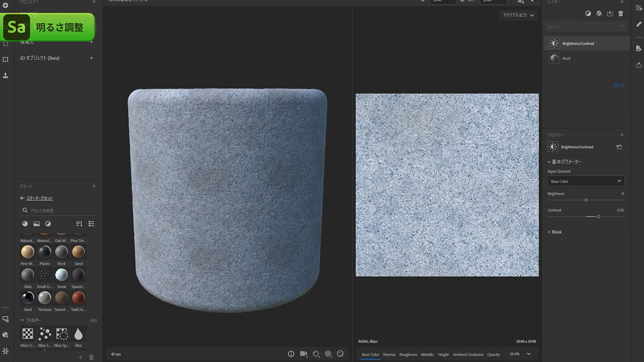Click the network nodes icon at bottom-left

click(5, 351)
